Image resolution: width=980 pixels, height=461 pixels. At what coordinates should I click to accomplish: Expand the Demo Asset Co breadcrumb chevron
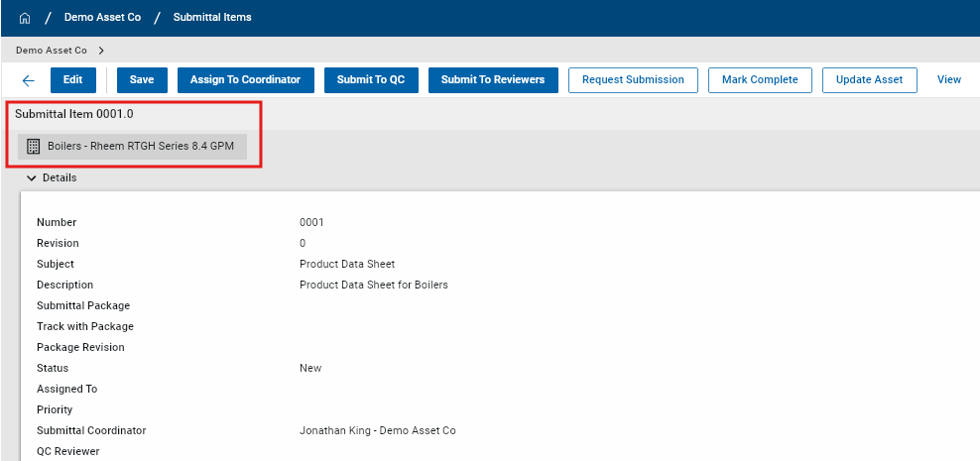click(x=101, y=50)
